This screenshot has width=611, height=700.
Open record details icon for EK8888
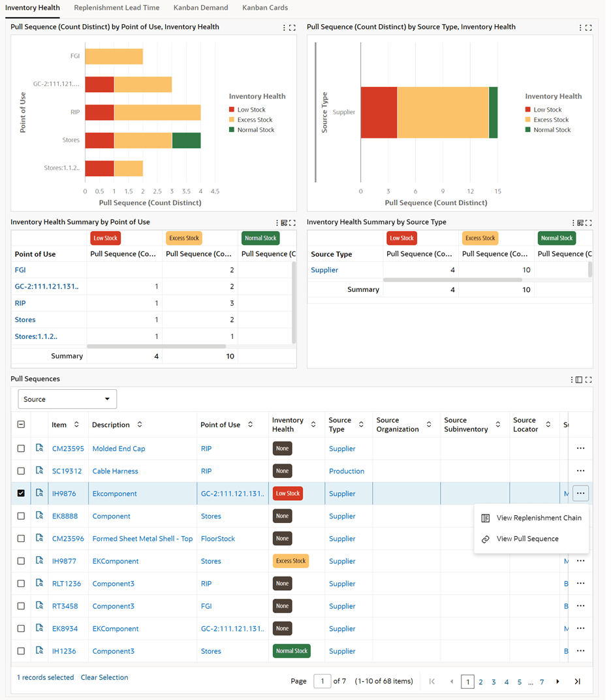(39, 515)
